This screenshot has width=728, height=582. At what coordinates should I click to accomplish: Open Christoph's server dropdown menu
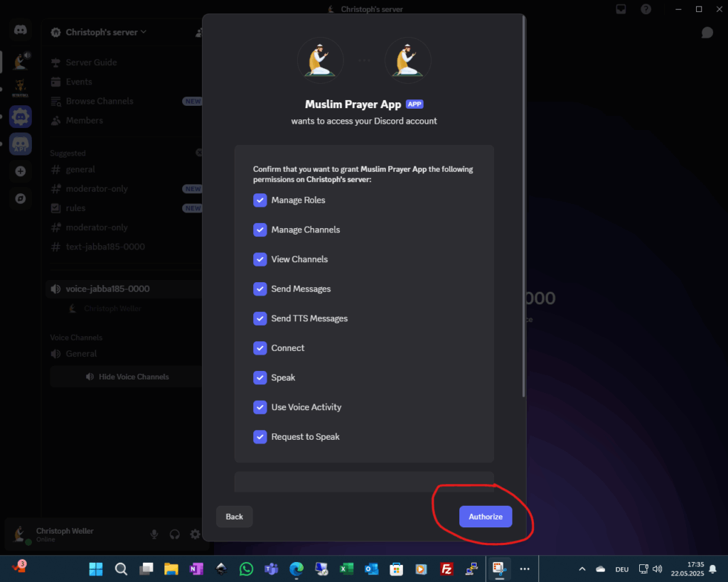point(106,32)
